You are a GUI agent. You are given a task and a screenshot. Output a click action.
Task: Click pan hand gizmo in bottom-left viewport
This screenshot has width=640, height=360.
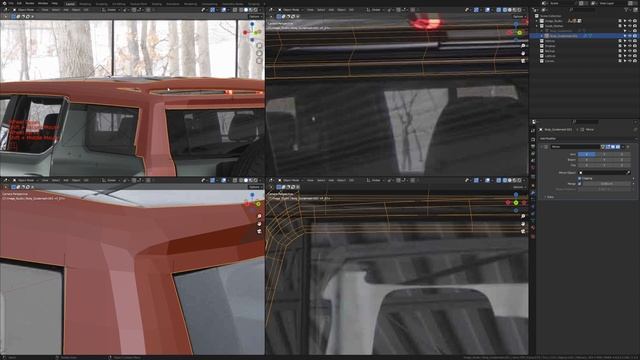point(259,224)
